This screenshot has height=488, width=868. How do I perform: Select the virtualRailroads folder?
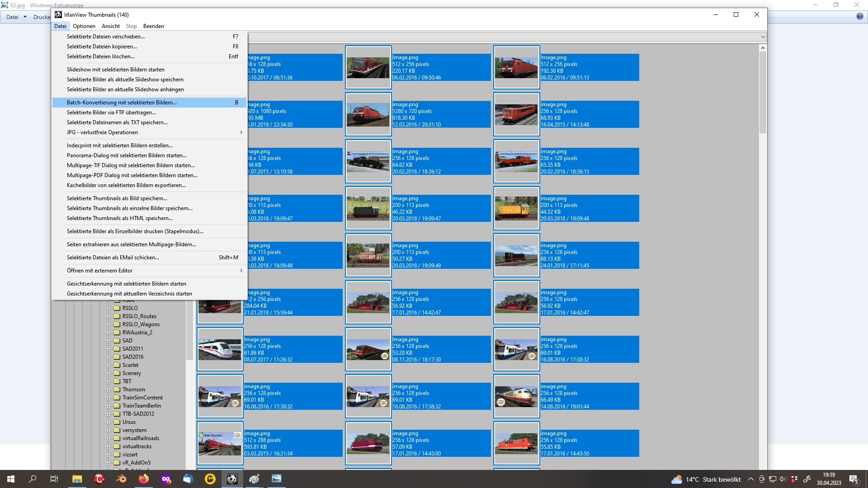[141, 438]
